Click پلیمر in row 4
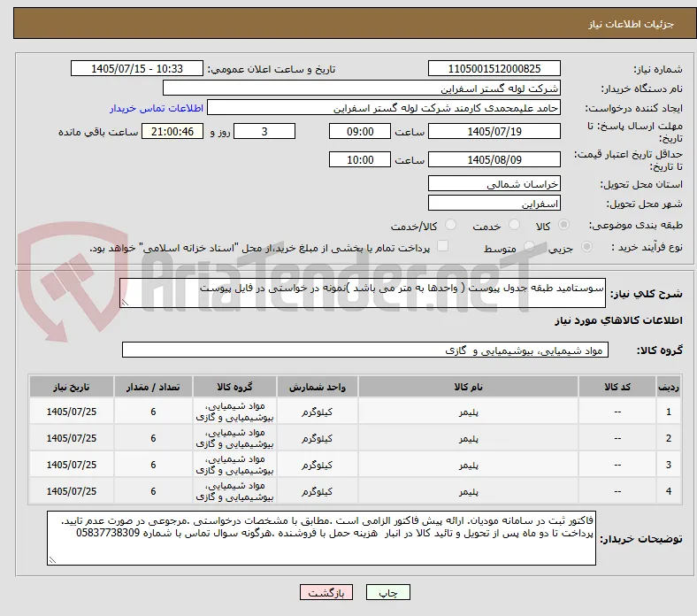 coord(468,491)
